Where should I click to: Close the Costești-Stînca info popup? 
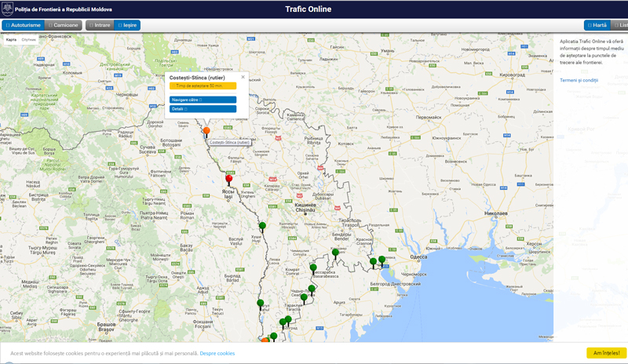pyautogui.click(x=243, y=77)
